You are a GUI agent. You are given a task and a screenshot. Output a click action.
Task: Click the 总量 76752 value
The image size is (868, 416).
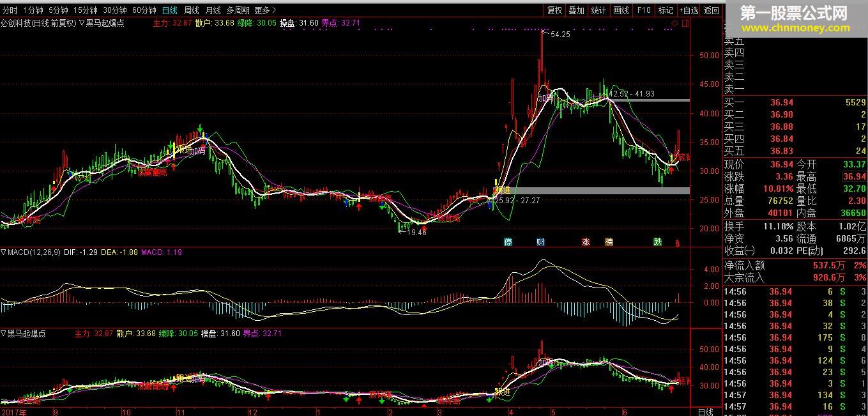(x=779, y=201)
